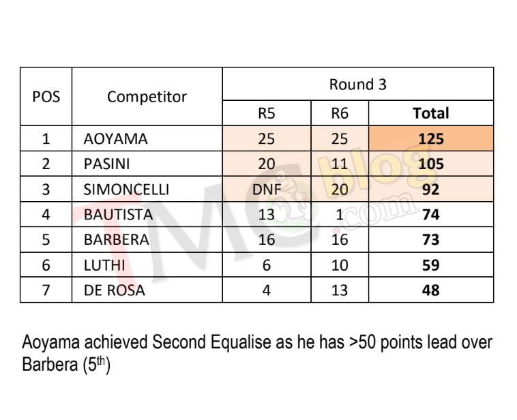Select LUTHI's total of 59
This screenshot has width=517, height=420.
[431, 265]
